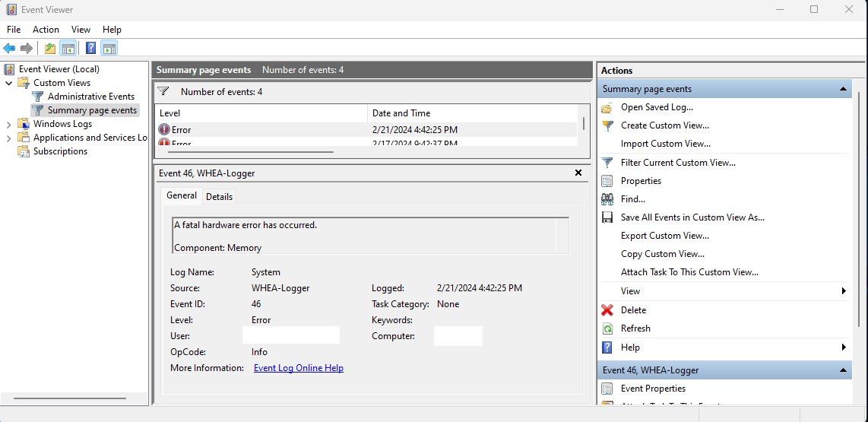Open the Help menu in menu bar
The width and height of the screenshot is (868, 422).
[x=112, y=30]
